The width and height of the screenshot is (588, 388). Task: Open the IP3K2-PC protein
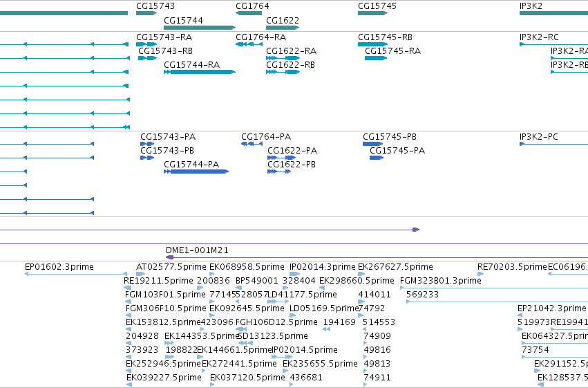[x=538, y=136]
